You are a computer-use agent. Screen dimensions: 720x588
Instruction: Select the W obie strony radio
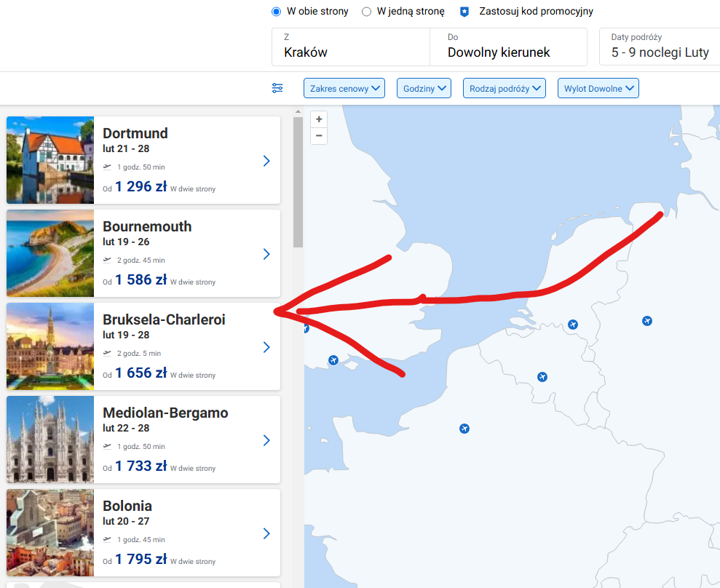(276, 12)
